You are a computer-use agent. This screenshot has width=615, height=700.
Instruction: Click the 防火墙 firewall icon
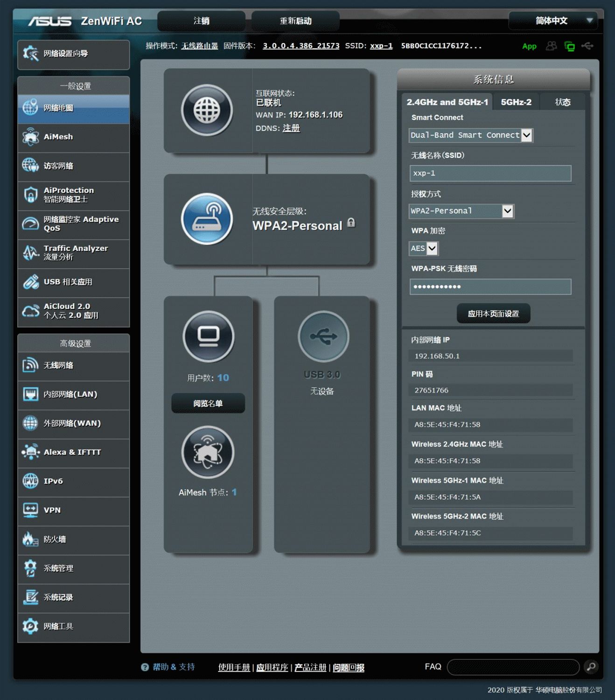(x=30, y=539)
